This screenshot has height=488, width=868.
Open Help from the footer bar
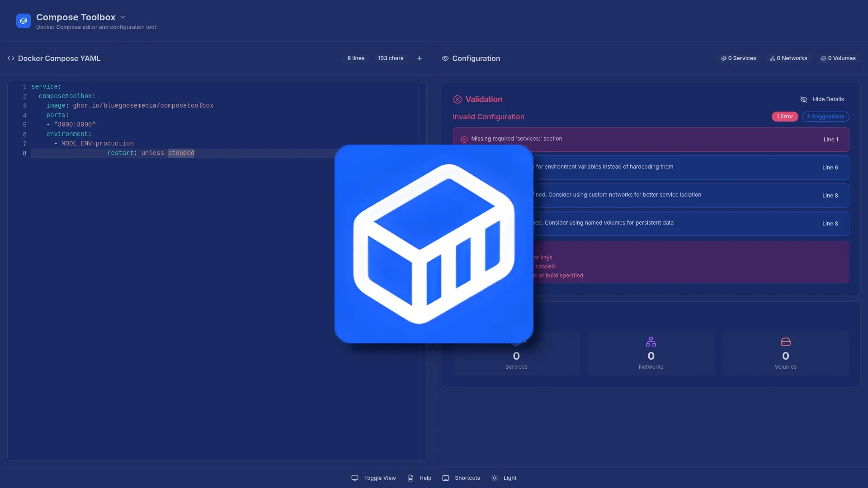coord(420,478)
